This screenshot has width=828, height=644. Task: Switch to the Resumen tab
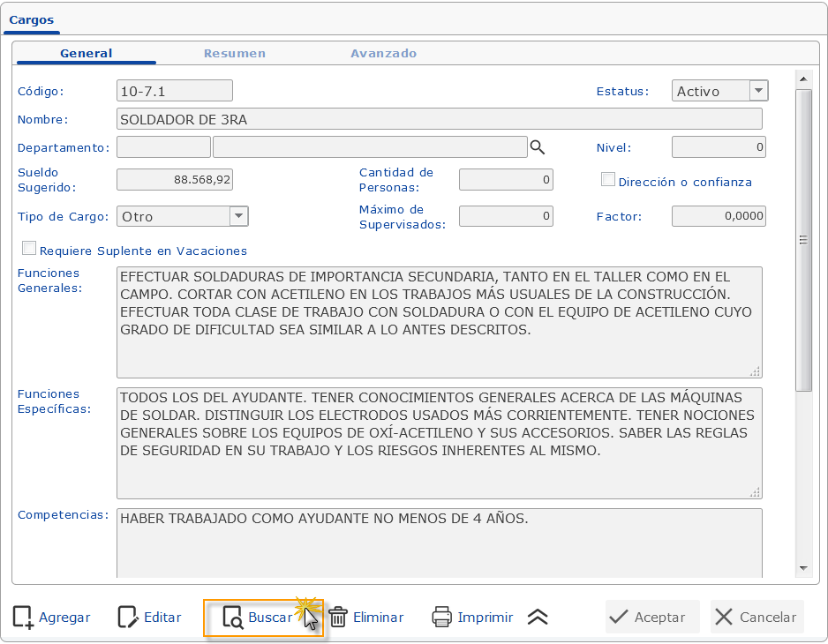click(x=234, y=53)
